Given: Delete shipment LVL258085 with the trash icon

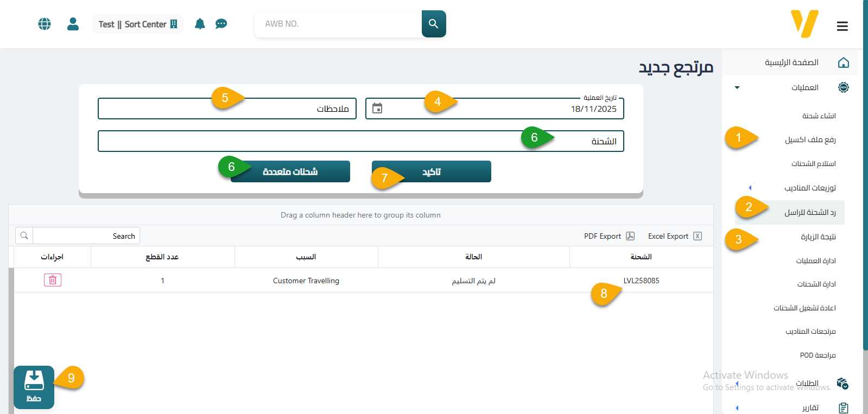Looking at the screenshot, I should [x=53, y=280].
